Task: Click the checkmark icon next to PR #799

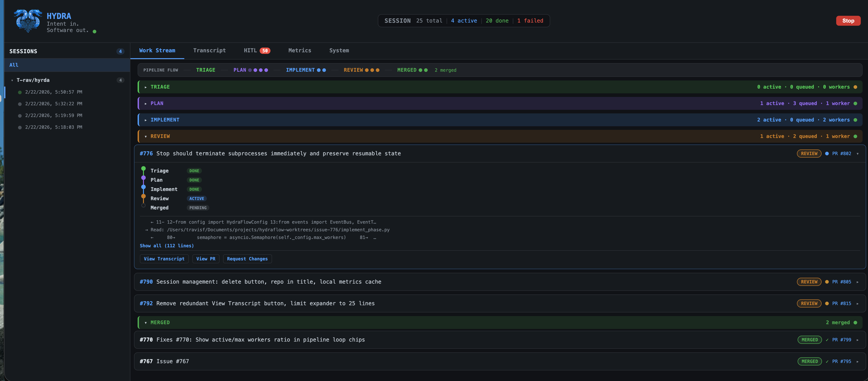Action: (827, 340)
